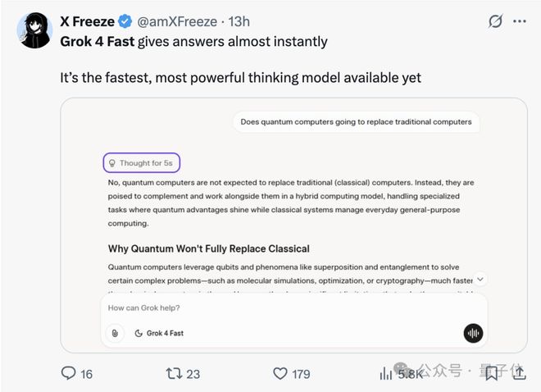Reply to the tweet via comment icon
This screenshot has width=541, height=392.
(x=69, y=373)
